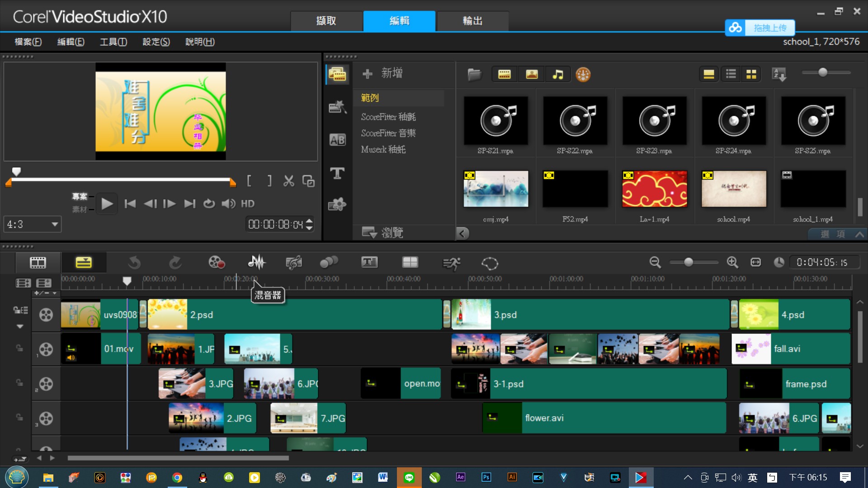Open the 4:3 aspect ratio dropdown

click(32, 225)
